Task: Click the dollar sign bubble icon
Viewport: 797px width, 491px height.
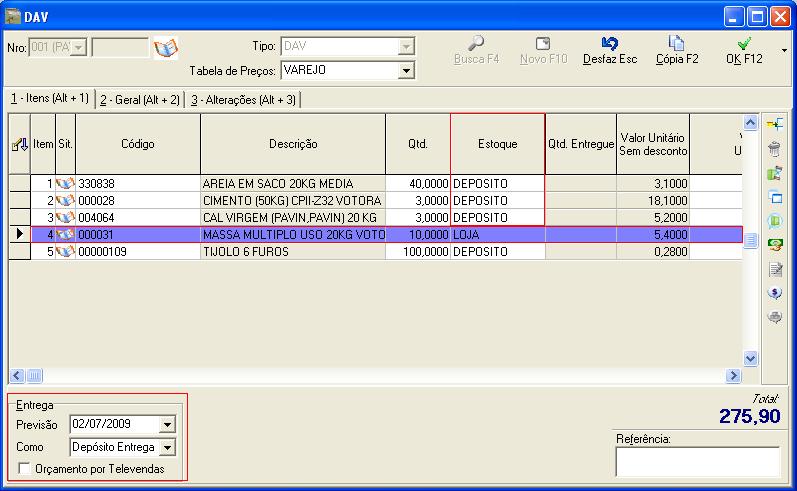Action: coord(774,293)
